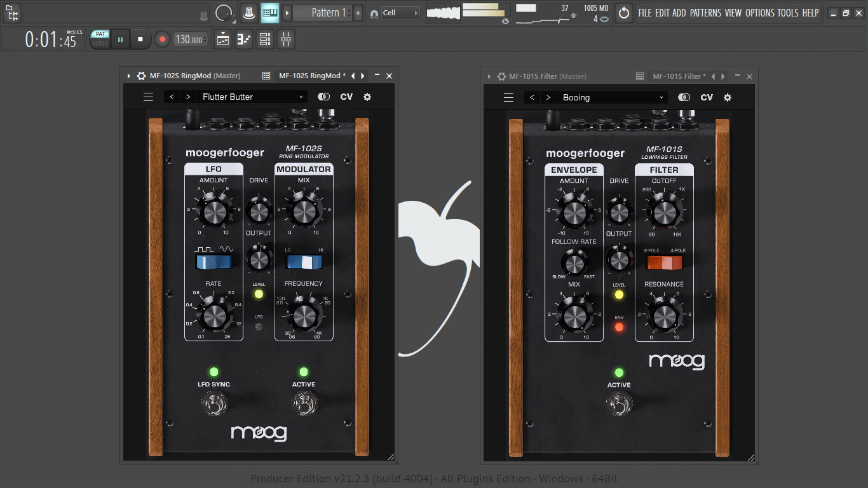Go to next preset after Booing
This screenshot has height=488, width=868.
(x=548, y=97)
